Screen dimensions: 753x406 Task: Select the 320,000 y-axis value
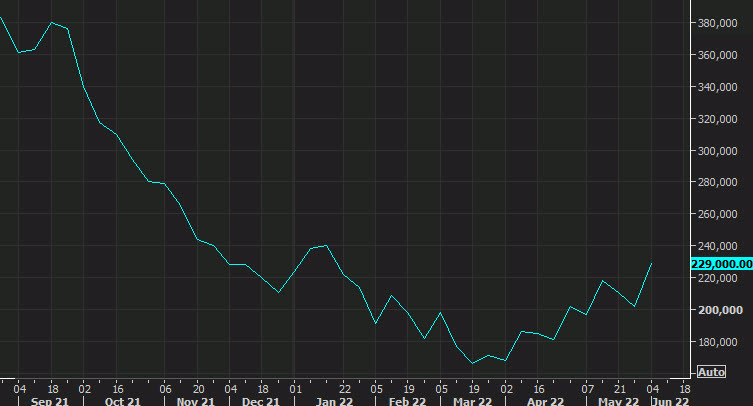(x=717, y=119)
